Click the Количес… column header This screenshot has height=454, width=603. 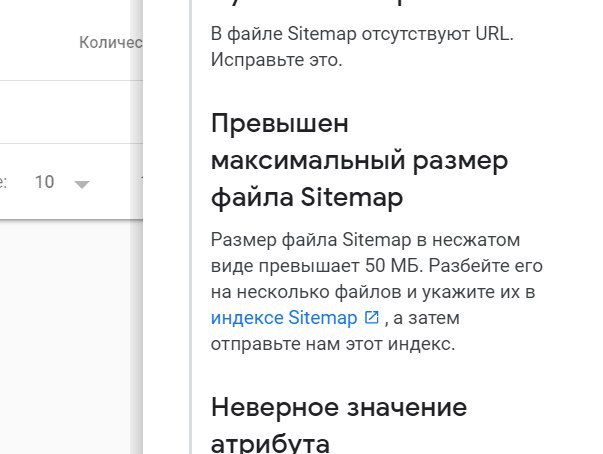pyautogui.click(x=111, y=43)
